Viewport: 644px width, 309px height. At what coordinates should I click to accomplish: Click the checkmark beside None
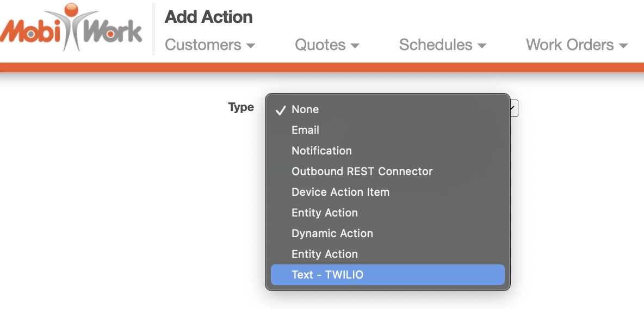pos(281,110)
